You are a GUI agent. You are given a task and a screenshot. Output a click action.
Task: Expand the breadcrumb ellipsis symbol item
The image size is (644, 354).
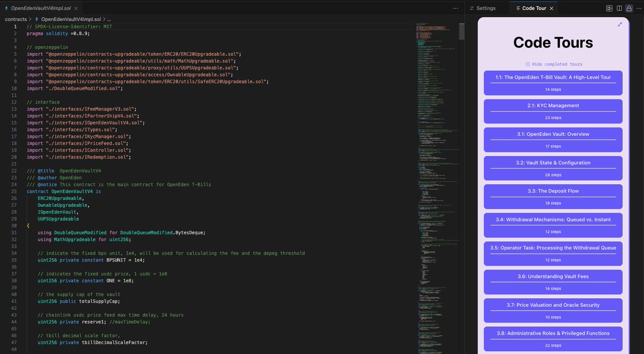(x=109, y=19)
